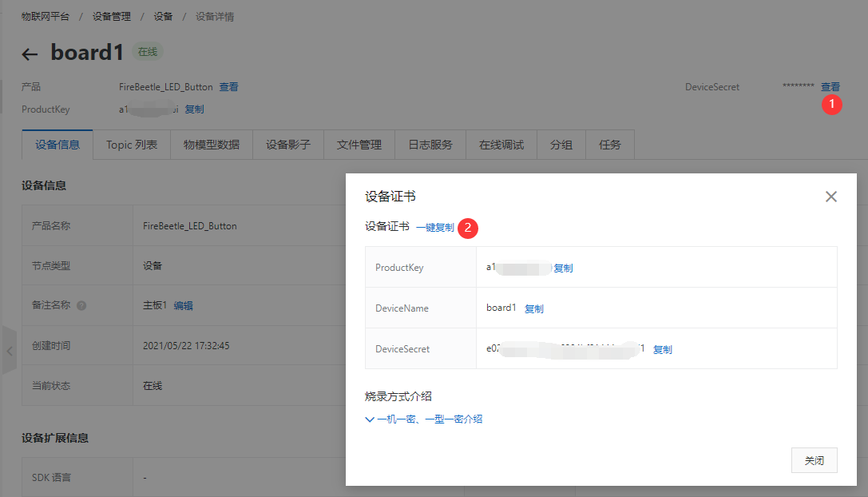
Task: Open the 在线调试 tab
Action: coord(501,145)
